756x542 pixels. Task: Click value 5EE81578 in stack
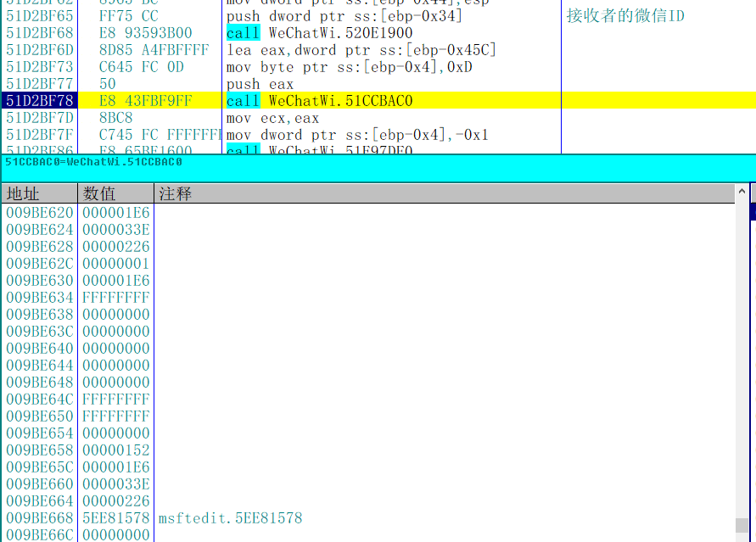pyautogui.click(x=115, y=518)
